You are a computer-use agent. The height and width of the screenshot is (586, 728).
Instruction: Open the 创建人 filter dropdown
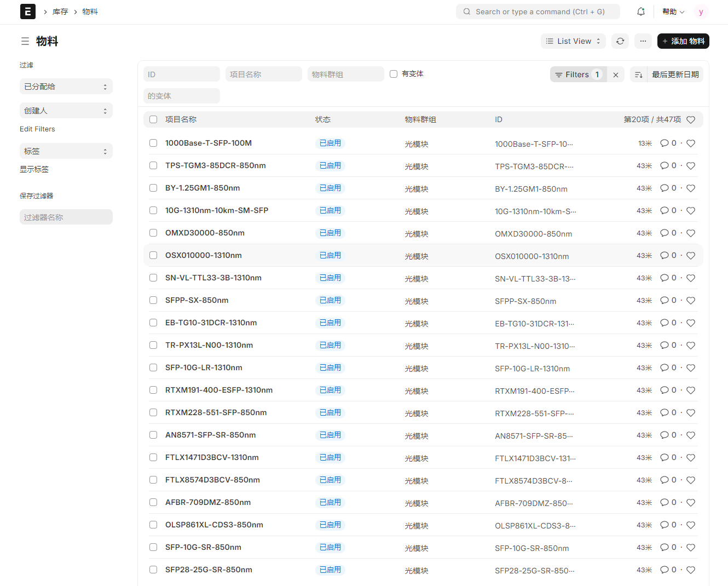[x=66, y=111]
